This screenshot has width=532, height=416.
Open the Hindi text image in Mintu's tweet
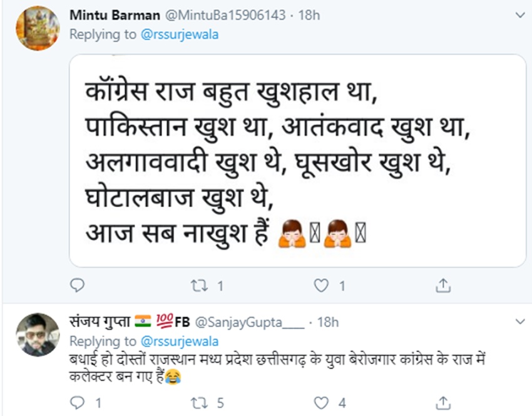[297, 161]
